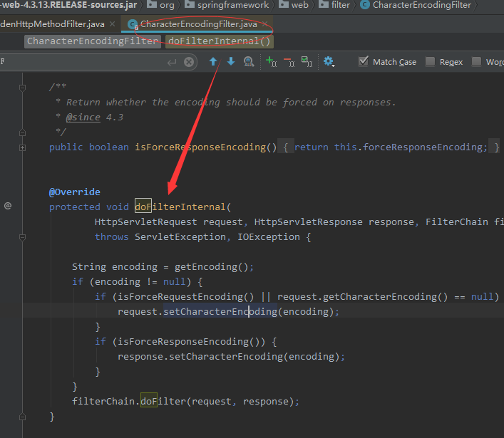
Task: Unselect occurrence icon with red minus
Action: (x=289, y=61)
